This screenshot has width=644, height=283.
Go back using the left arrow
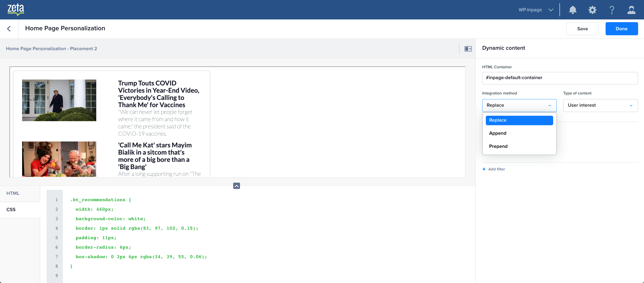pyautogui.click(x=9, y=29)
